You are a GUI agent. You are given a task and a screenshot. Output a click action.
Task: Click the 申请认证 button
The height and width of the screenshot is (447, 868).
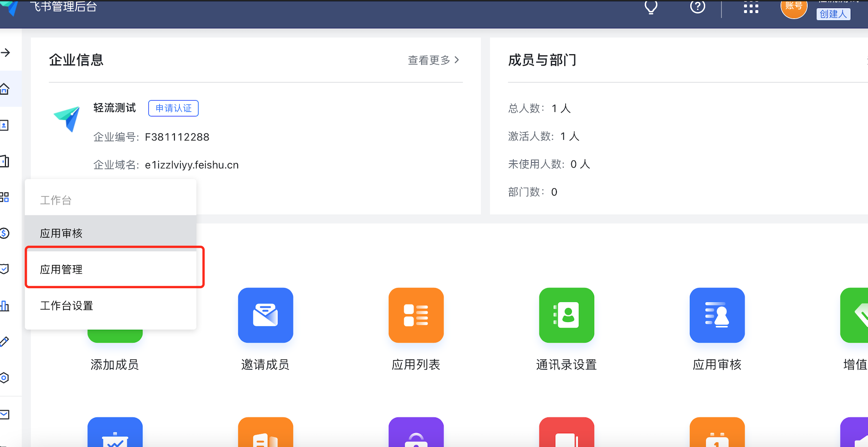pyautogui.click(x=173, y=108)
